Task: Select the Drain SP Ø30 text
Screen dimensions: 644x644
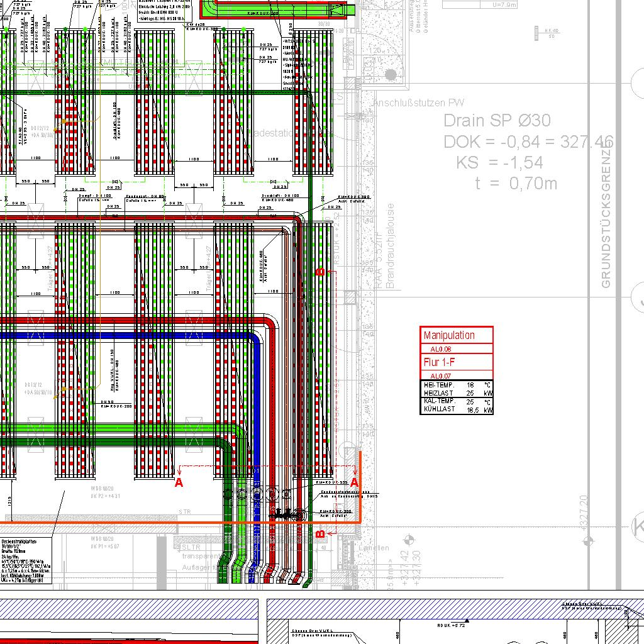Action: coord(497,120)
